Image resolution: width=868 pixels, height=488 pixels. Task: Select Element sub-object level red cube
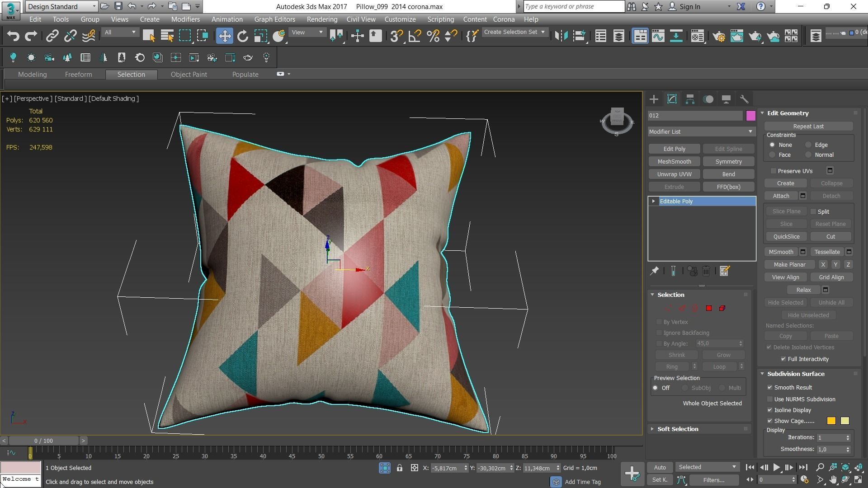click(722, 309)
